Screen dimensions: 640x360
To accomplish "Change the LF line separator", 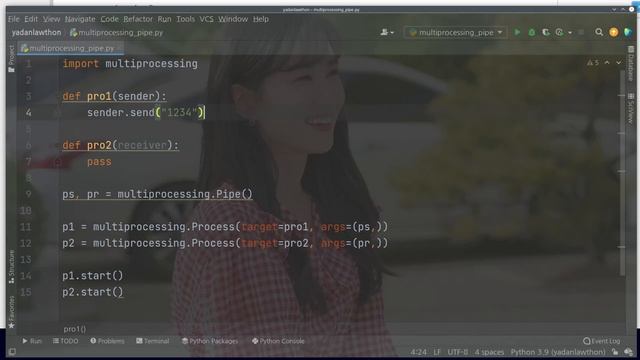I will tap(437, 352).
